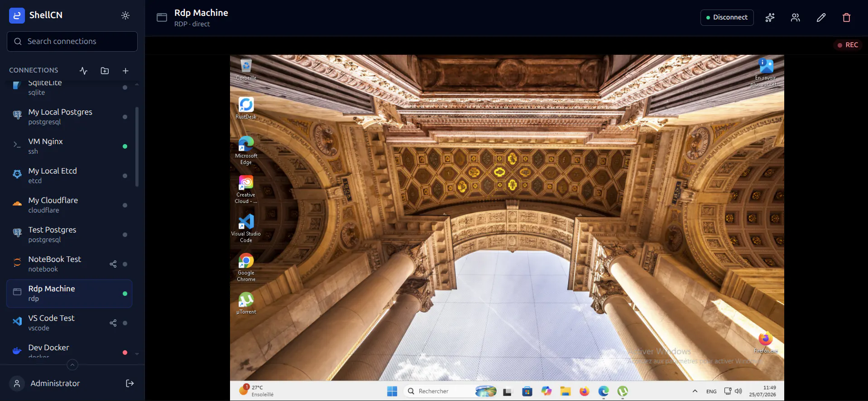Edit the connection with pencil icon
Image resolution: width=868 pixels, height=401 pixels.
coord(821,18)
